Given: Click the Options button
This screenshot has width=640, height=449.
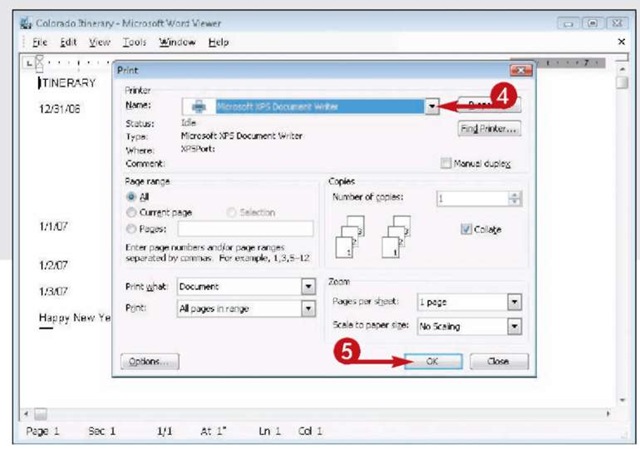Looking at the screenshot, I should pyautogui.click(x=149, y=362).
